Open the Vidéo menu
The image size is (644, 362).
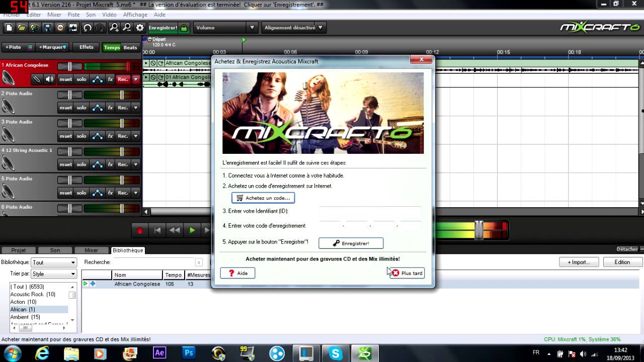109,15
